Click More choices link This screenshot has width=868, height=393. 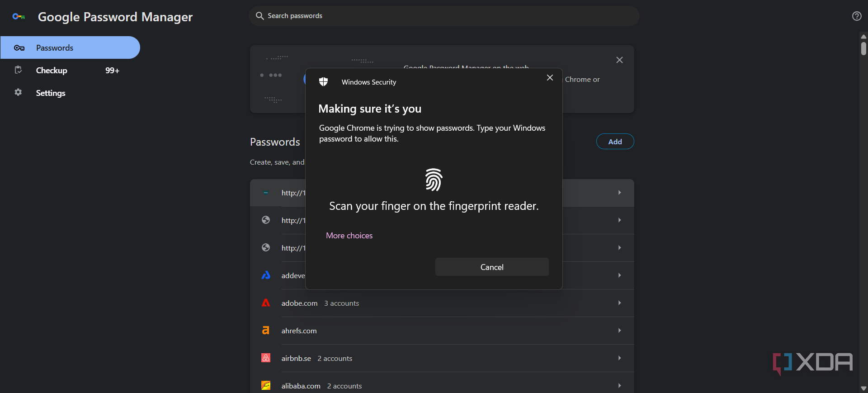click(349, 236)
